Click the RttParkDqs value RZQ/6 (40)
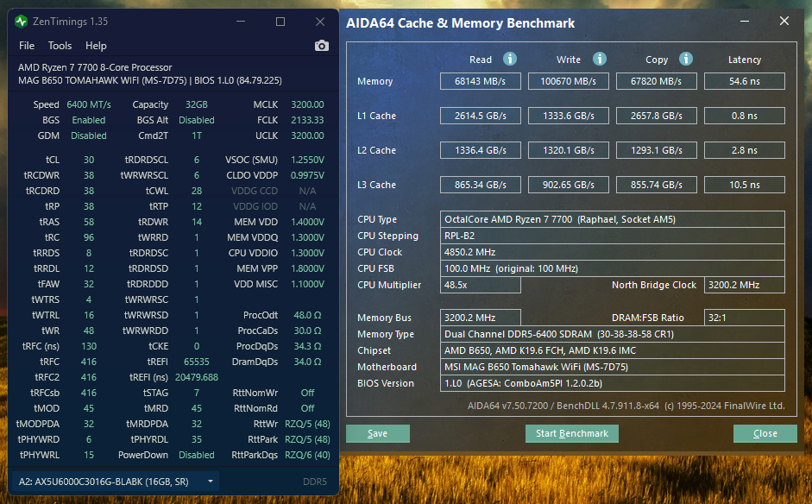This screenshot has width=812, height=504. point(307,455)
